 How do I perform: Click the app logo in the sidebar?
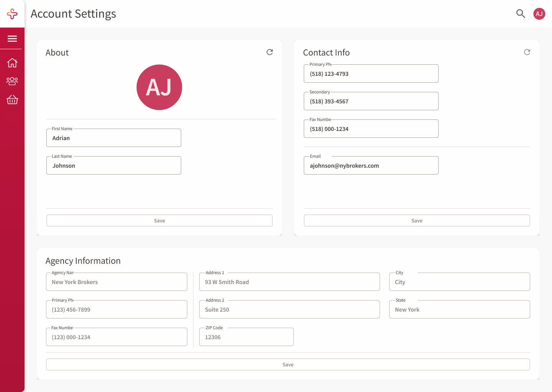click(12, 14)
